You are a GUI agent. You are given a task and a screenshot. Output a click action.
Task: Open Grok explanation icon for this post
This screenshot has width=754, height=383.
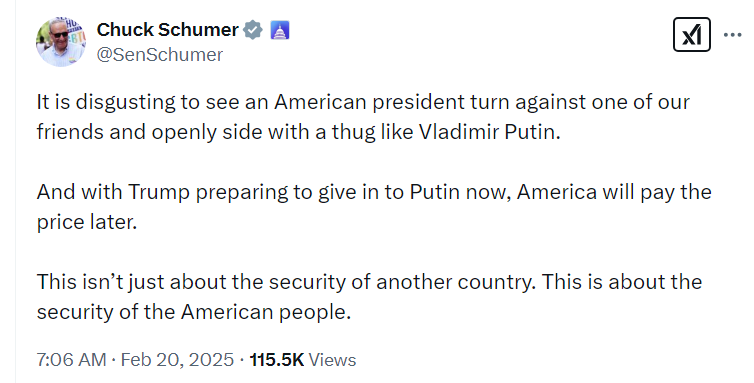click(x=691, y=34)
